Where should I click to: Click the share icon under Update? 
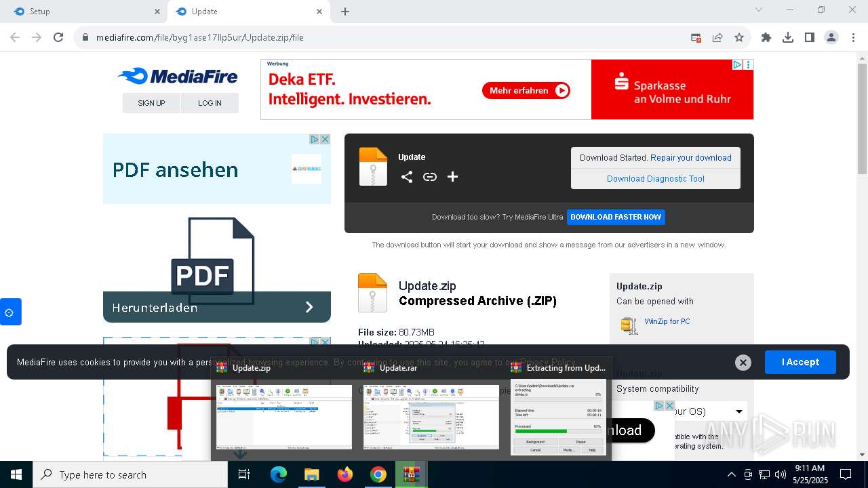tap(407, 177)
